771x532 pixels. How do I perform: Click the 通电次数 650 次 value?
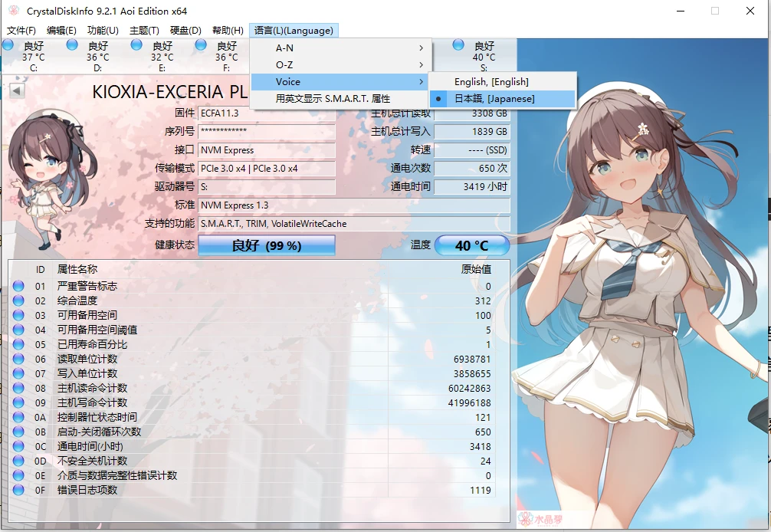(x=472, y=168)
